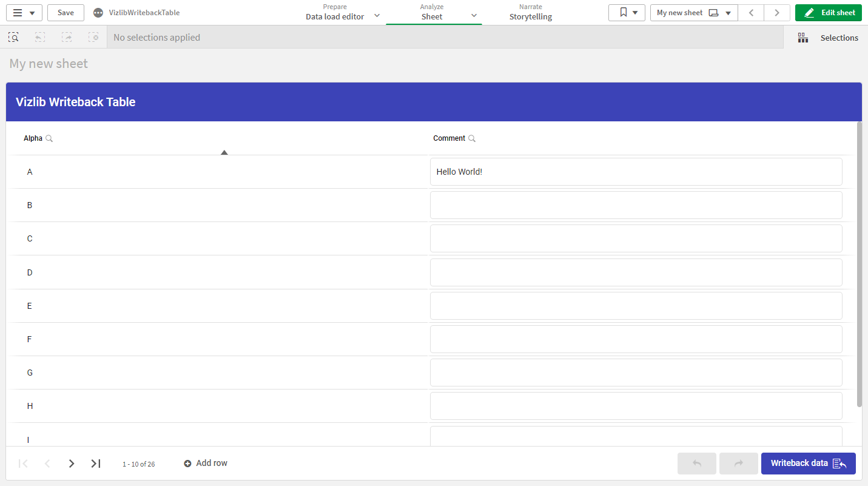
Task: Click the Writeback data button
Action: point(809,464)
